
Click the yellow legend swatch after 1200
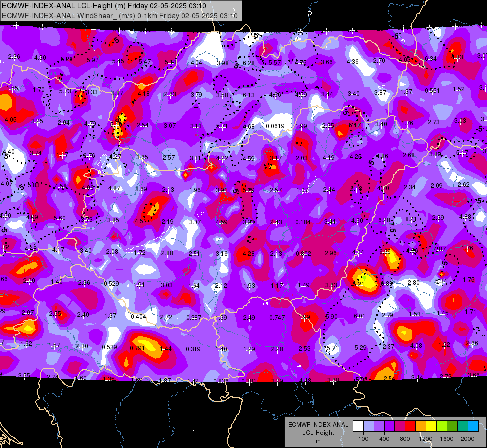click(x=431, y=426)
